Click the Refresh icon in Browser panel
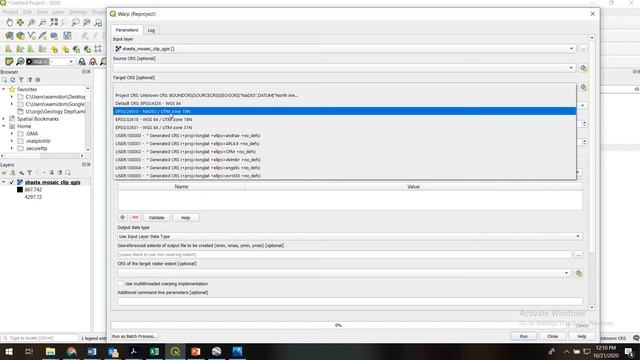Image resolution: width=640 pixels, height=360 pixels. (x=13, y=80)
